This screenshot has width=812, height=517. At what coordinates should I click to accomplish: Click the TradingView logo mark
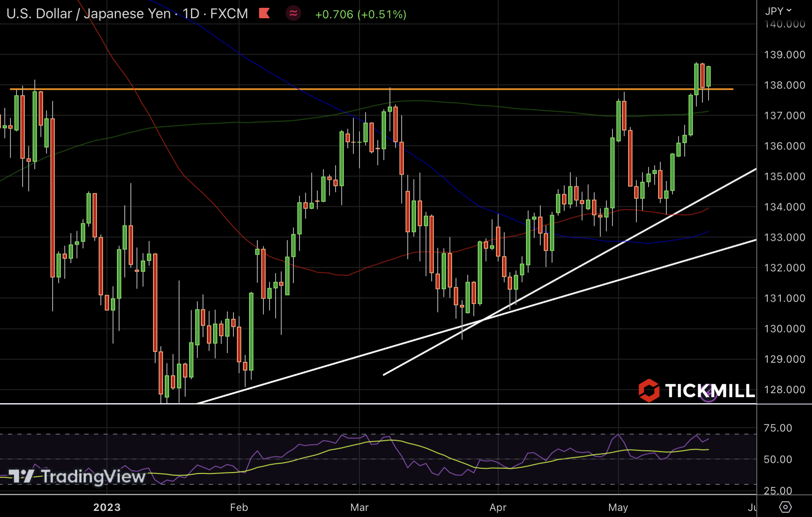pos(21,476)
